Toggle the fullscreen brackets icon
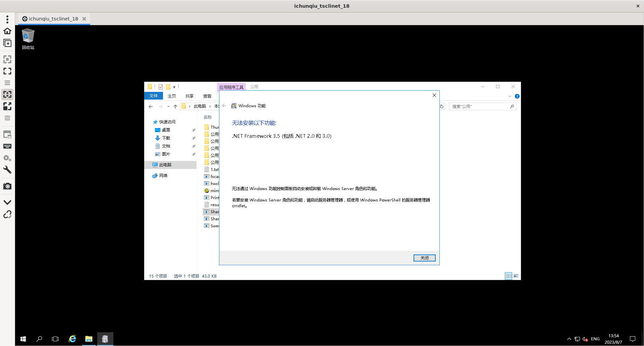 click(x=7, y=71)
